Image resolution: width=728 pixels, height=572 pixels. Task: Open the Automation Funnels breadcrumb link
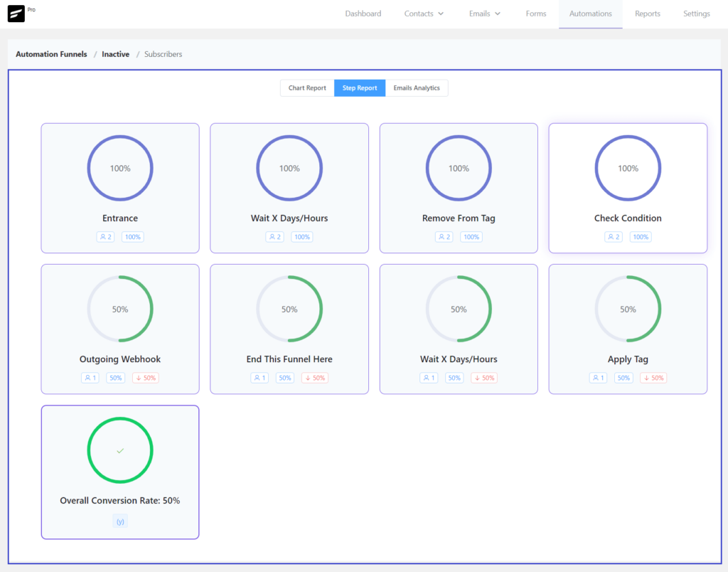(51, 54)
